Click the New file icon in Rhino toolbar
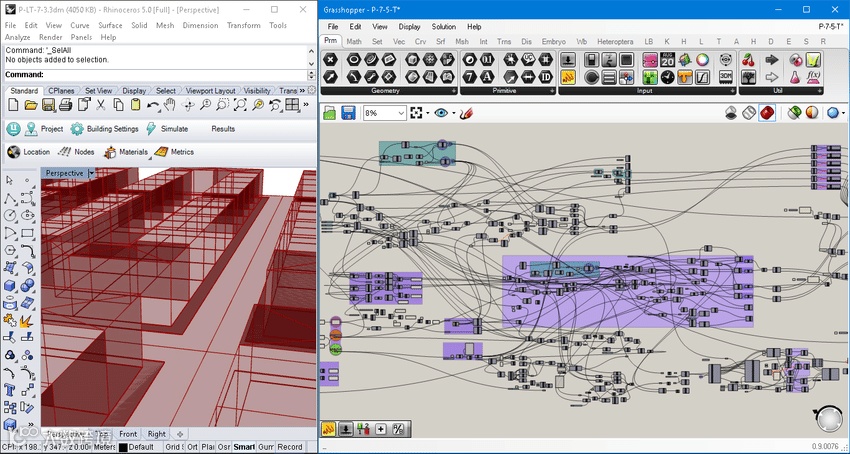This screenshot has height=454, width=850. (13, 105)
